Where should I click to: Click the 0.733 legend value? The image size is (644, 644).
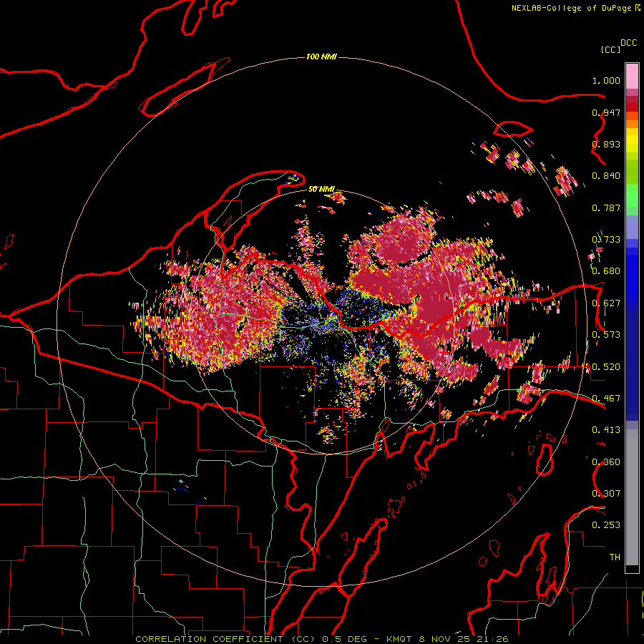tap(606, 240)
